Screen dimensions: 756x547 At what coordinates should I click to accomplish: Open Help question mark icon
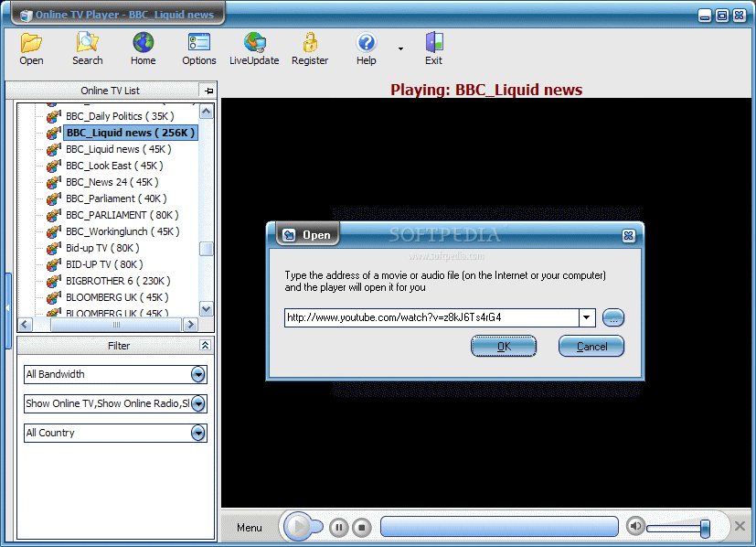point(367,48)
